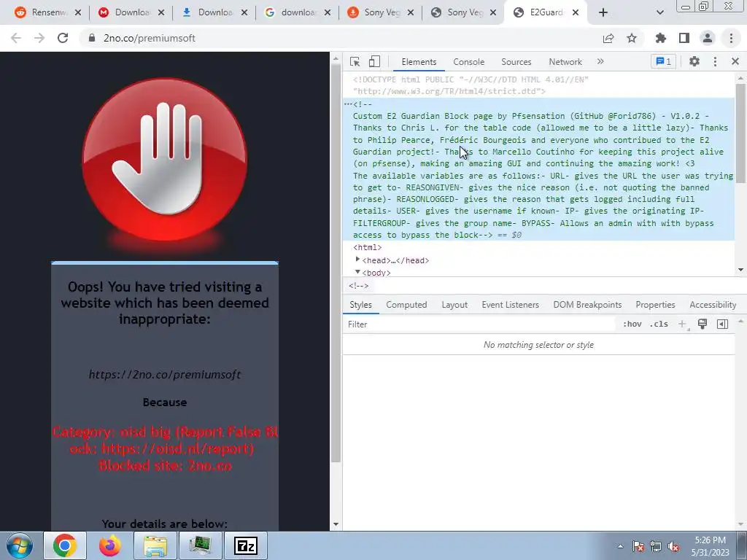Select the DOCTYPE node in Elements tree
Viewport: 747px width, 560px height.
coord(471,85)
